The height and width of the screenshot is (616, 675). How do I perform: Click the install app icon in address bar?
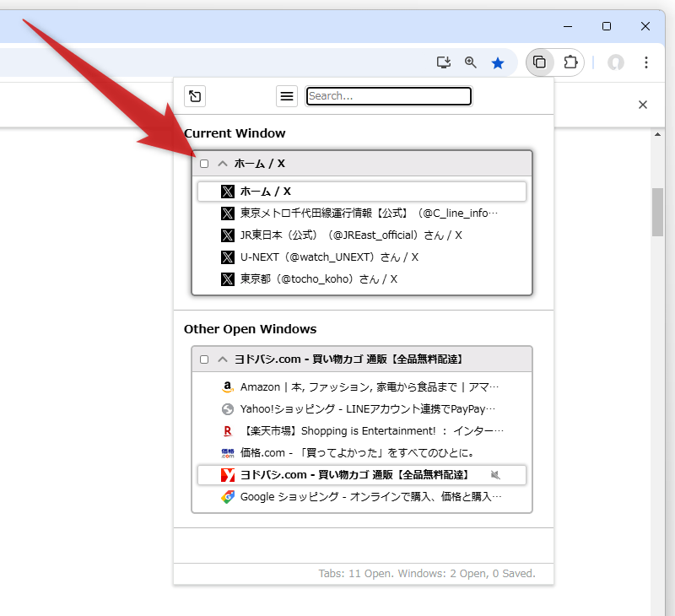[x=444, y=62]
